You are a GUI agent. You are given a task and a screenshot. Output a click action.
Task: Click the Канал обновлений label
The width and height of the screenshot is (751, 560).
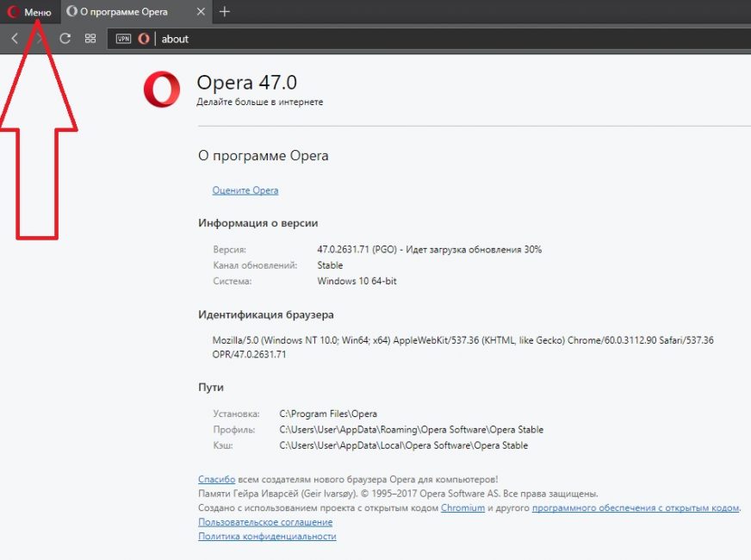[255, 265]
